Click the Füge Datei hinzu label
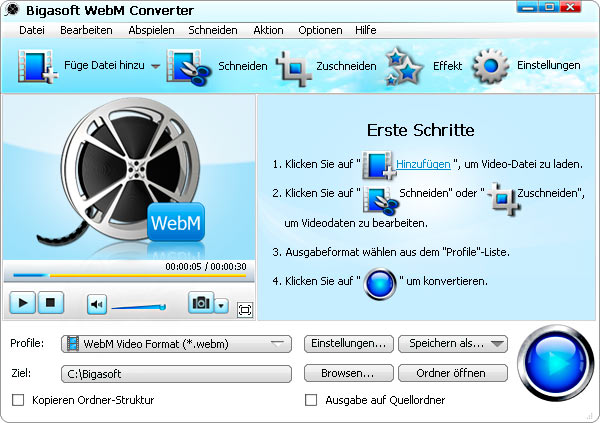 click(x=104, y=65)
